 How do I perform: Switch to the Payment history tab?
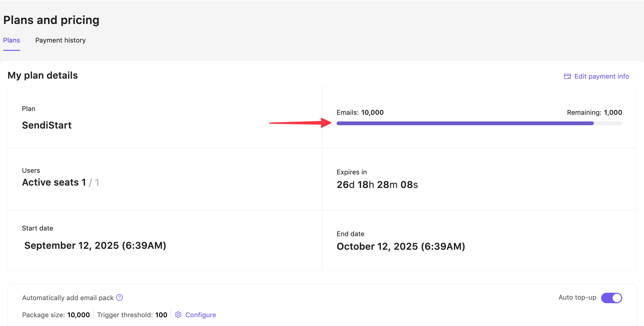(x=60, y=40)
